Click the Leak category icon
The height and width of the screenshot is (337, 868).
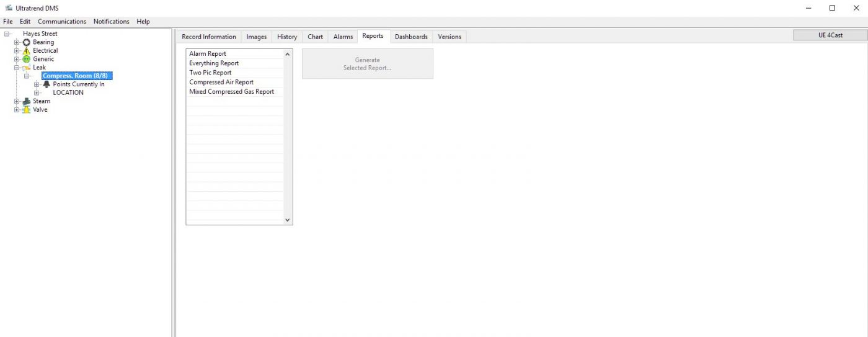click(27, 68)
